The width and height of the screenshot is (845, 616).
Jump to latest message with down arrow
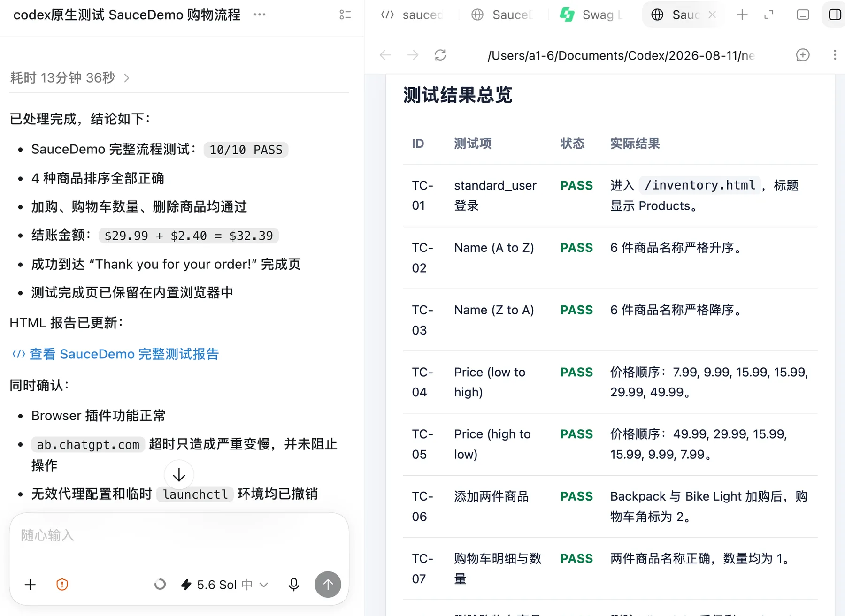179,475
